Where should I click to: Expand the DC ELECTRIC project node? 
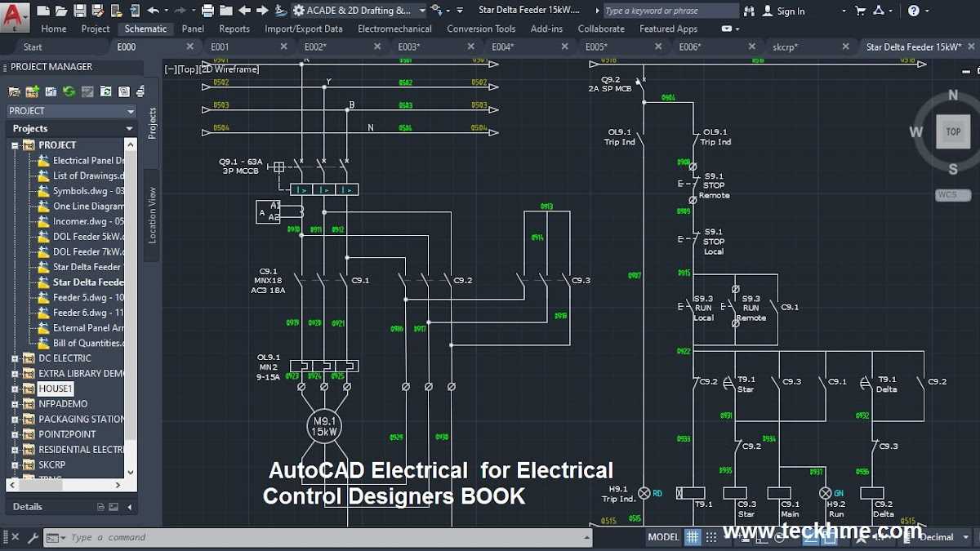click(15, 358)
